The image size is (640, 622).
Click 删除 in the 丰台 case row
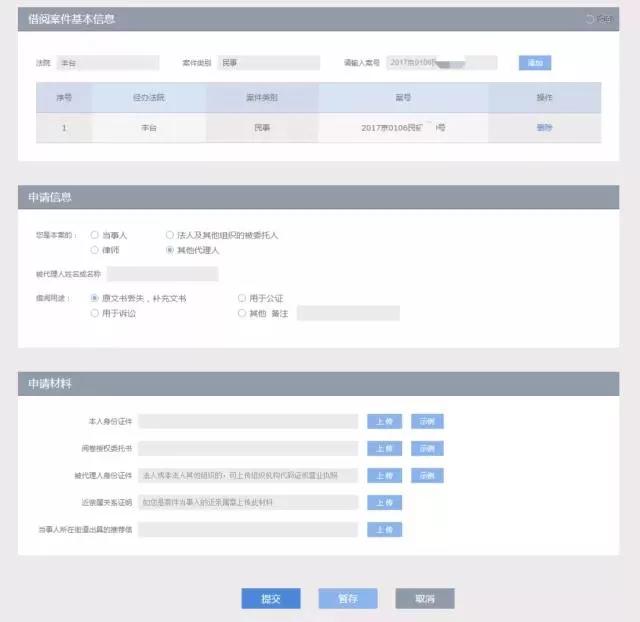click(x=544, y=128)
